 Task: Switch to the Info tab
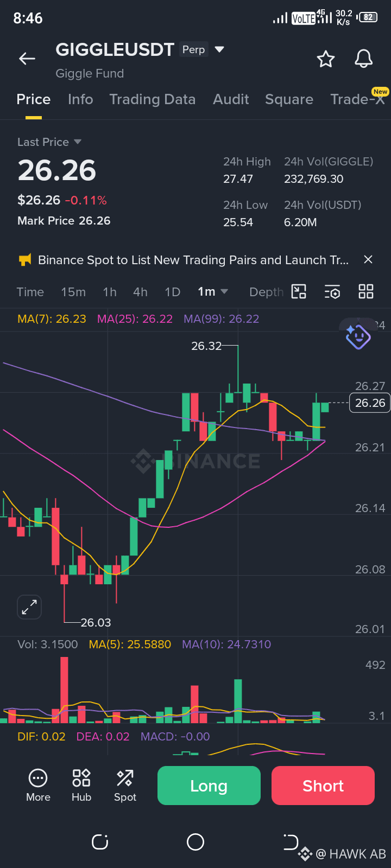[x=80, y=99]
